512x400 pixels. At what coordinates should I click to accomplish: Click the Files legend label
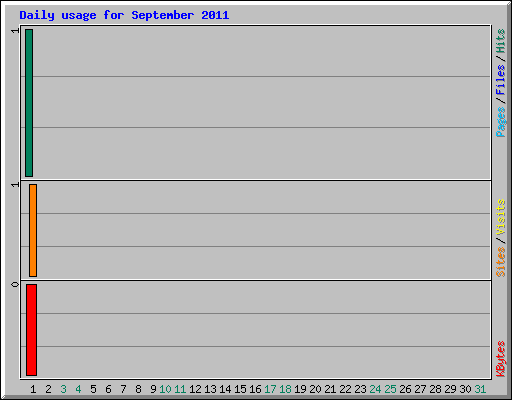pos(500,79)
